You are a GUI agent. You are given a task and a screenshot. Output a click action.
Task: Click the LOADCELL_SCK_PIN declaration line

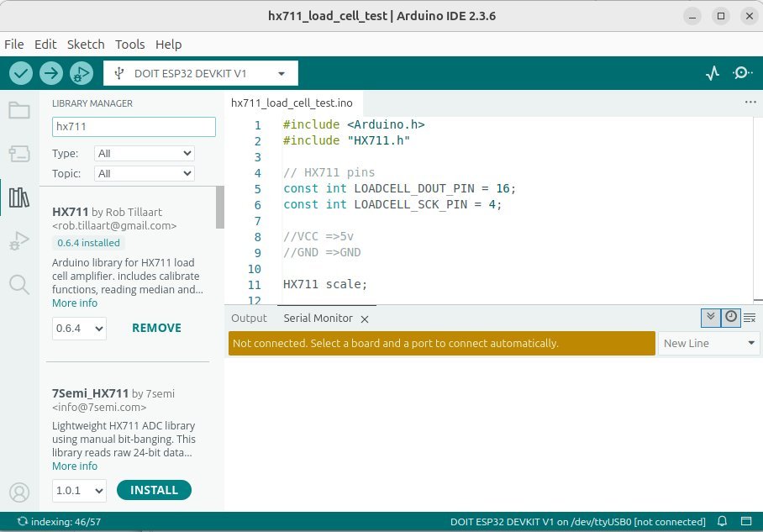(392, 204)
